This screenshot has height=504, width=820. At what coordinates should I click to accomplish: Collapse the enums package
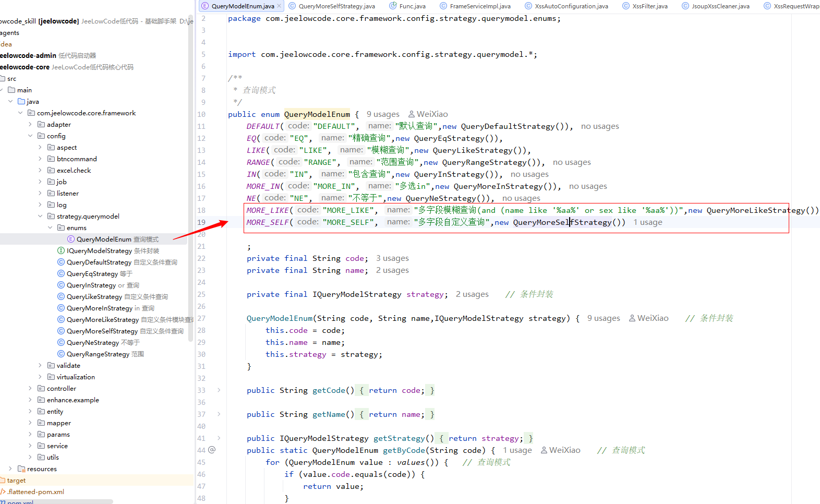50,227
